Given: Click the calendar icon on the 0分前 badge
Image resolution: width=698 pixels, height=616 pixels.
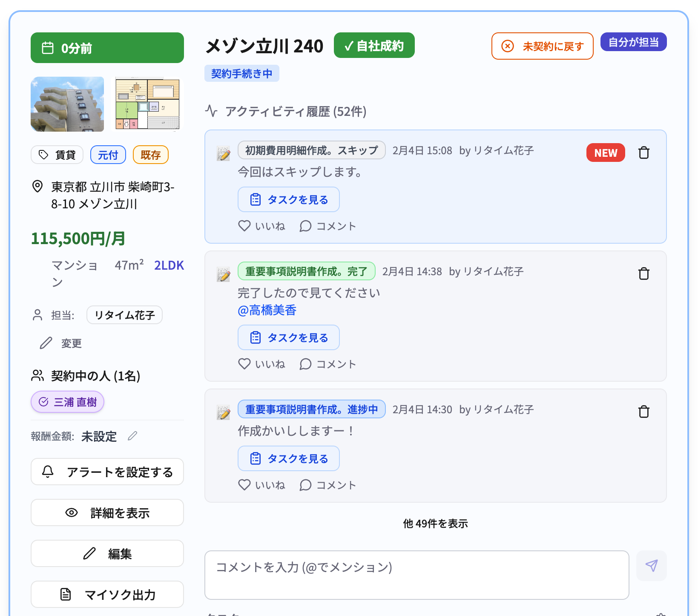Looking at the screenshot, I should pyautogui.click(x=48, y=47).
